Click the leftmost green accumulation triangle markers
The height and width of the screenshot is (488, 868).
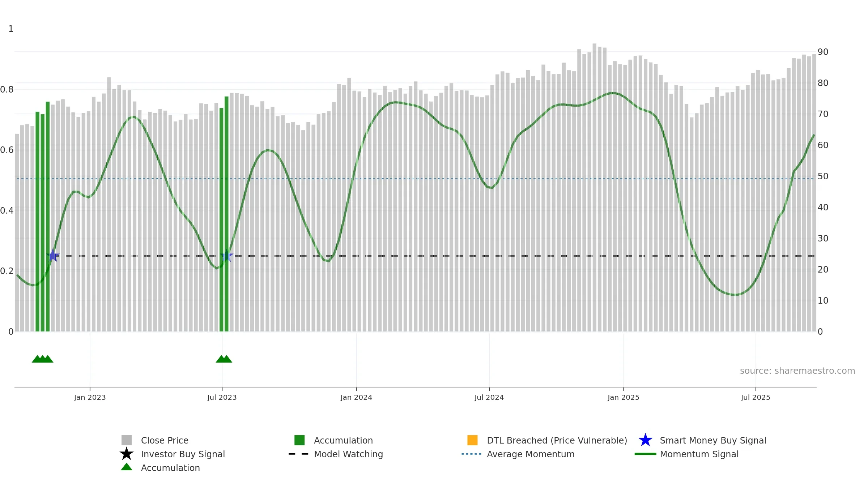coord(43,359)
